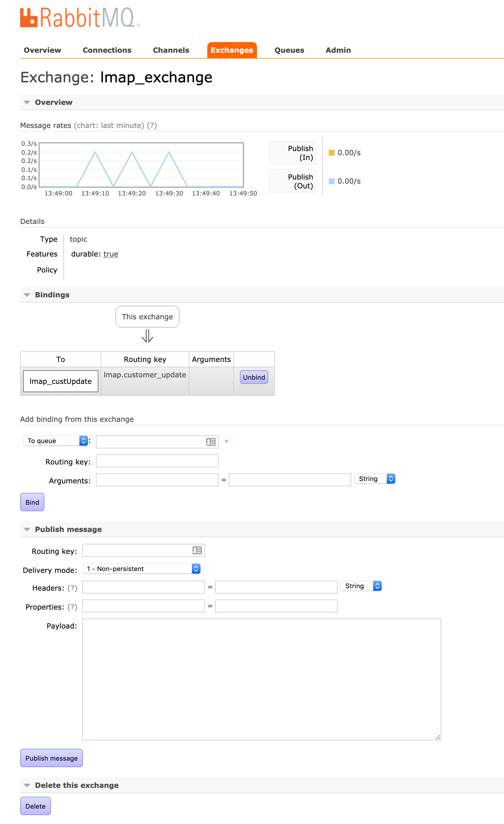The width and height of the screenshot is (504, 824).
Task: Open the To queue destination dropdown
Action: coord(55,441)
